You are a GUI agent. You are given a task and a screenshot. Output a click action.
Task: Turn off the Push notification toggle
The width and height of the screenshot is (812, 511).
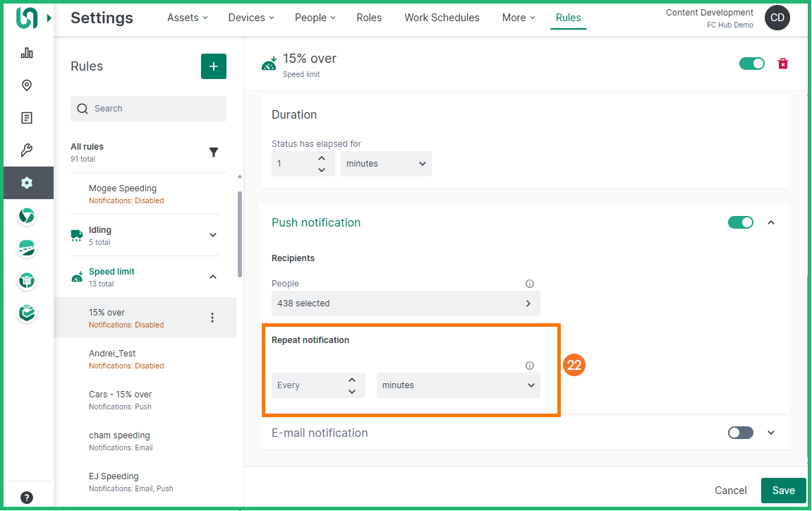740,222
